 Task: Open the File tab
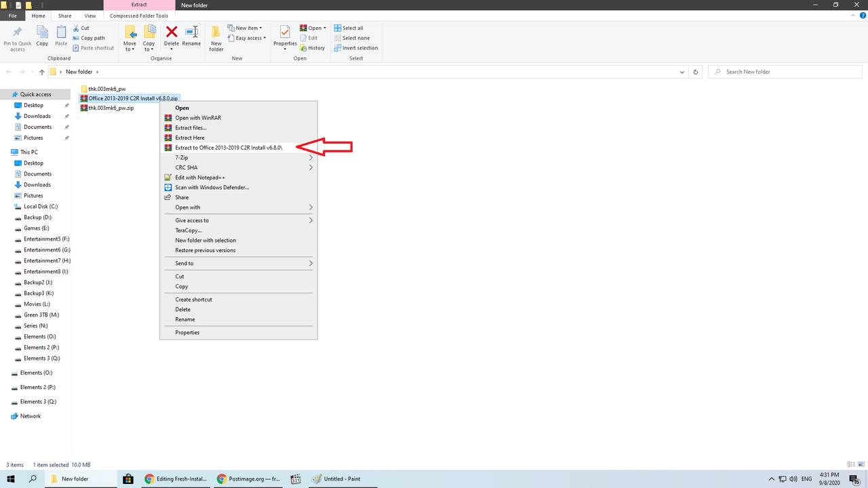pyautogui.click(x=13, y=16)
